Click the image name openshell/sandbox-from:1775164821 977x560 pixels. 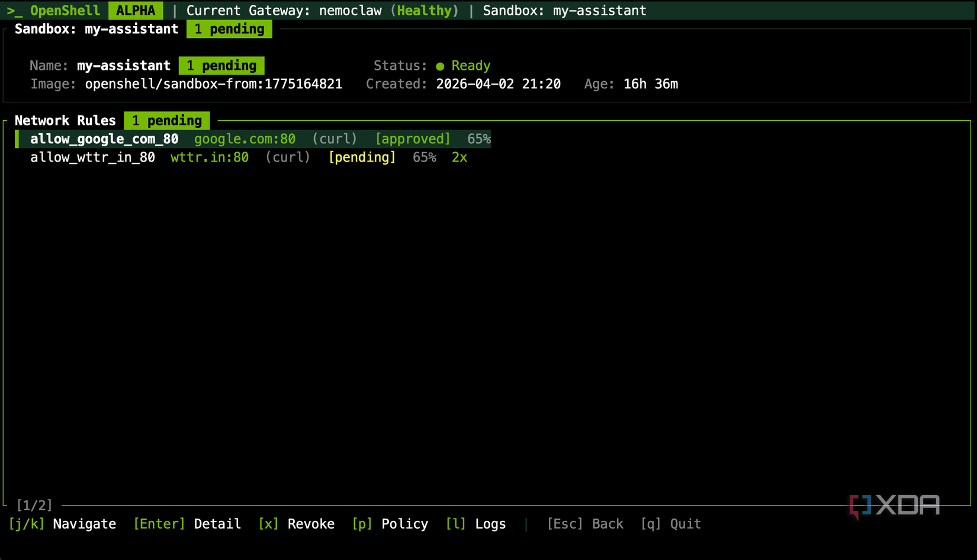(x=214, y=84)
